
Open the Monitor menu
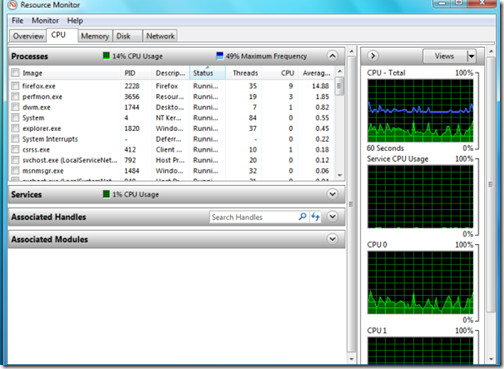point(45,21)
